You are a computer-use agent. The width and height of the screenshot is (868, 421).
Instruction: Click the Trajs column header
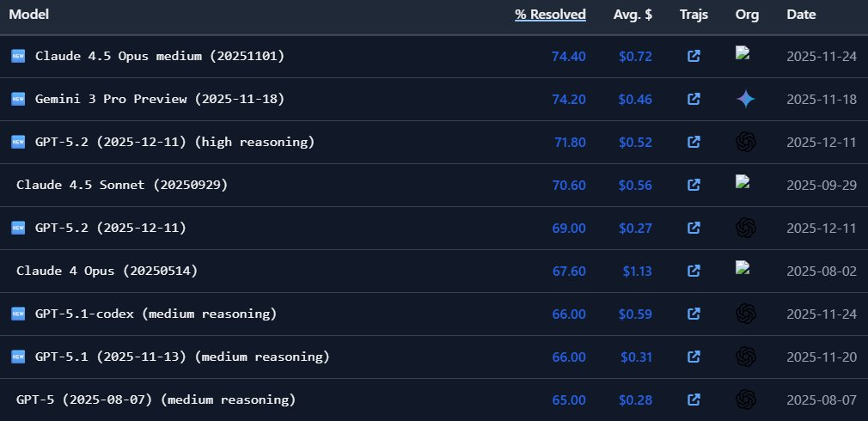(x=694, y=15)
